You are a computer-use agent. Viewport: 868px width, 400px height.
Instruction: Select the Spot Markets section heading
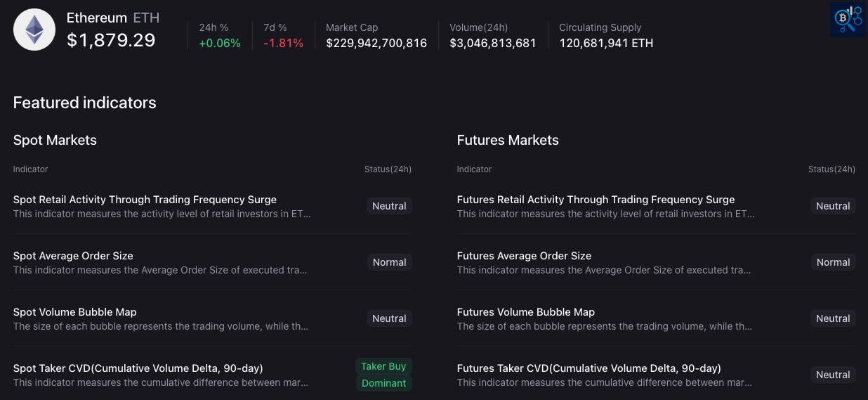click(55, 140)
